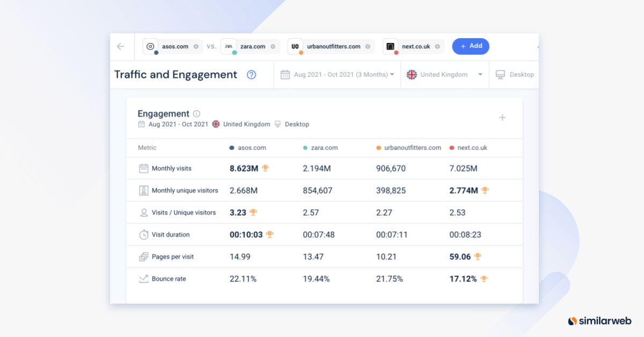The height and width of the screenshot is (337, 644).
Task: Click the clock icon beside Visit duration
Action: [143, 235]
